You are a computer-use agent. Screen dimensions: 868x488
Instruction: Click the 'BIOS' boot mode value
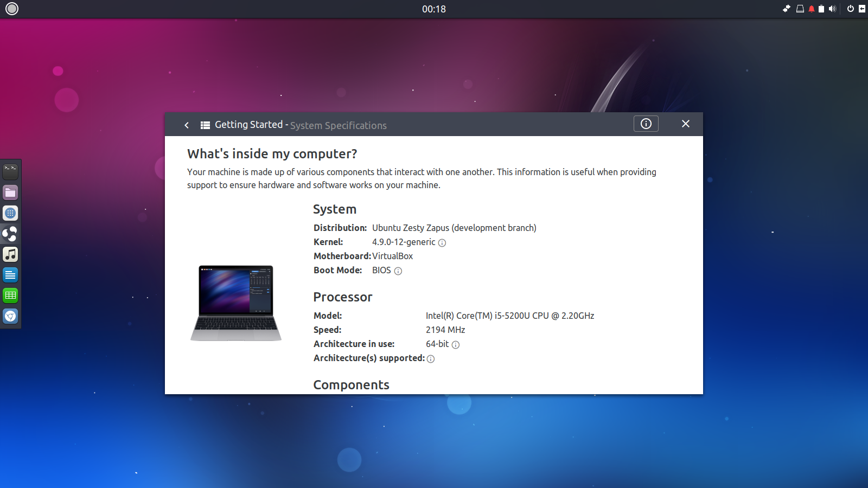(x=381, y=270)
